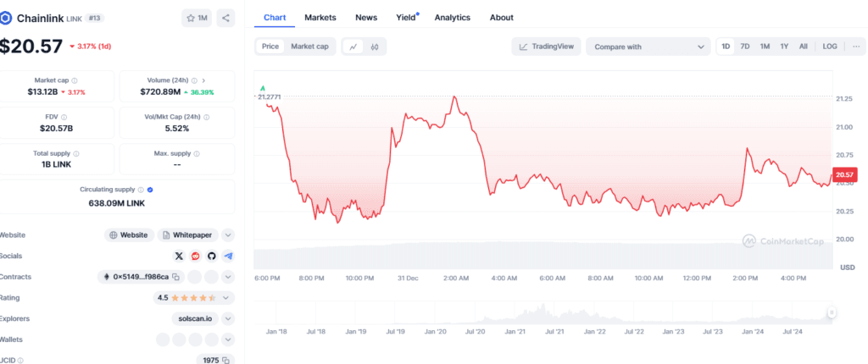This screenshot has width=868, height=364.
Task: Open the solscan.io explorer link
Action: click(196, 318)
